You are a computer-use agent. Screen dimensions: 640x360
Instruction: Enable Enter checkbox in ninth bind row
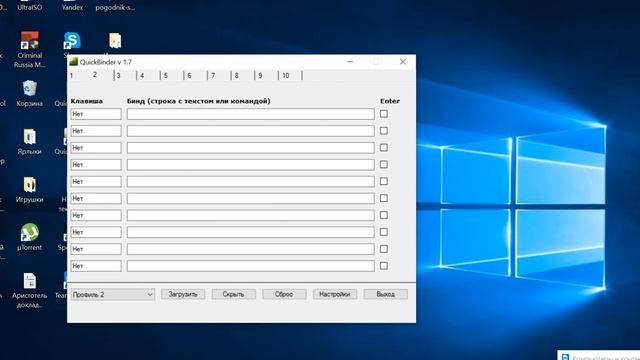pyautogui.click(x=384, y=249)
